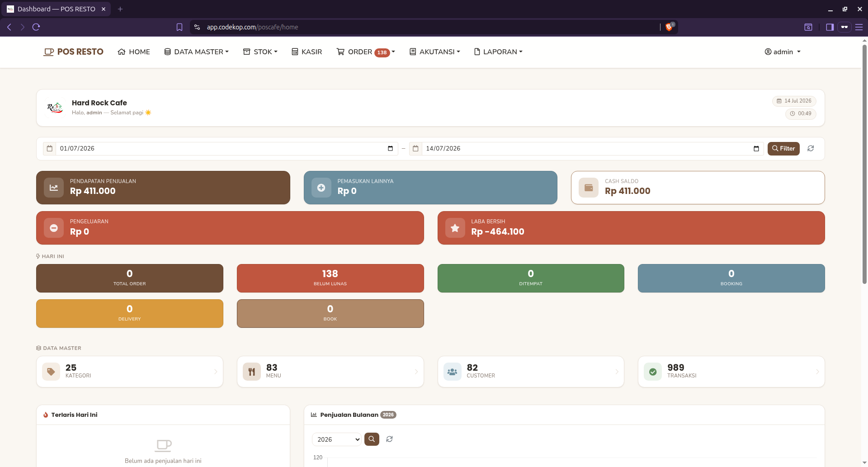Click the Transaksi checkmark icon
868x467 pixels.
(x=653, y=372)
